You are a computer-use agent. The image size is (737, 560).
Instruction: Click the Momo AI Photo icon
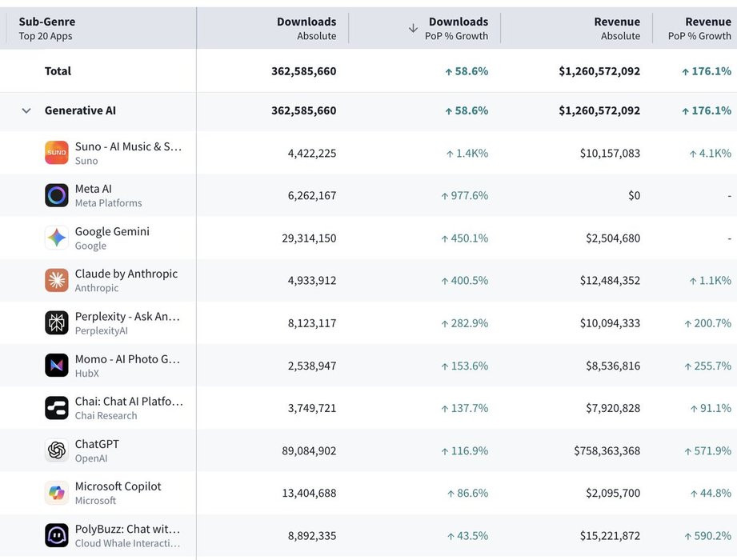click(57, 365)
